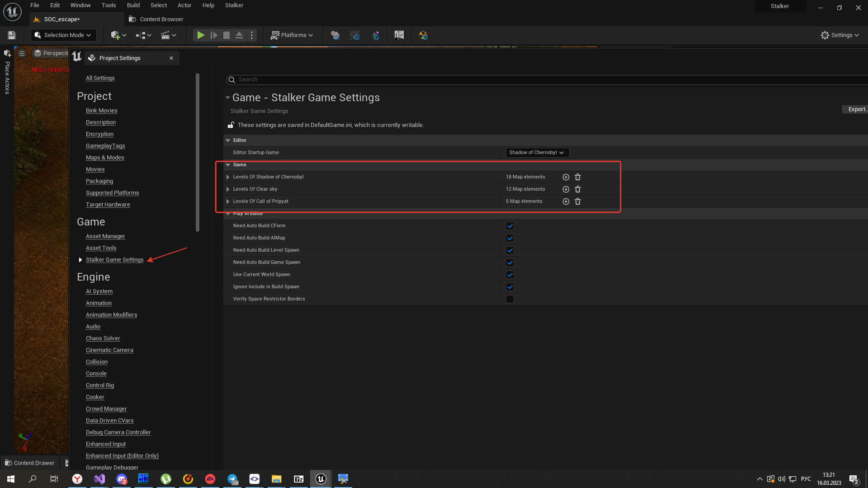The width and height of the screenshot is (868, 488).
Task: Open the Maps & Modes settings
Action: [105, 158]
